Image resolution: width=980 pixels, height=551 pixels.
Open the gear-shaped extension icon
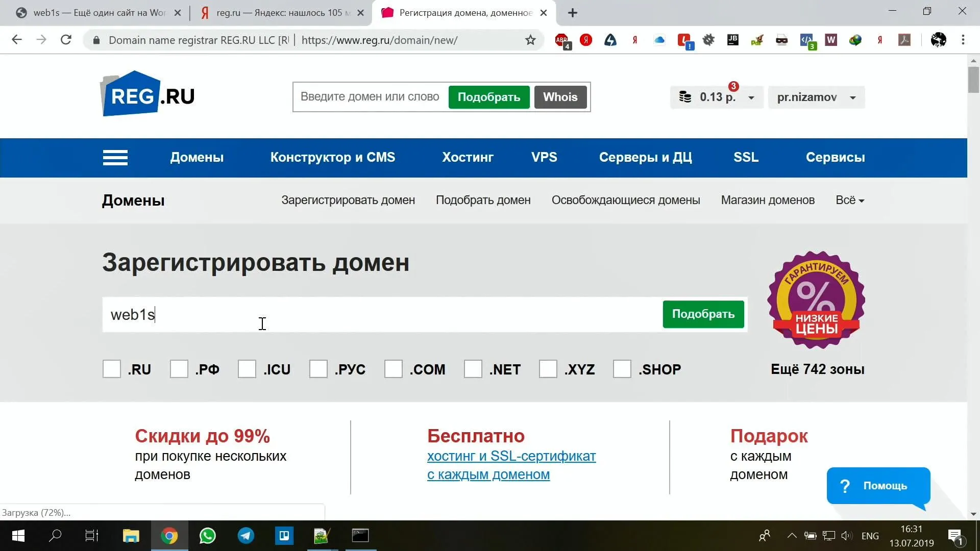tap(708, 40)
